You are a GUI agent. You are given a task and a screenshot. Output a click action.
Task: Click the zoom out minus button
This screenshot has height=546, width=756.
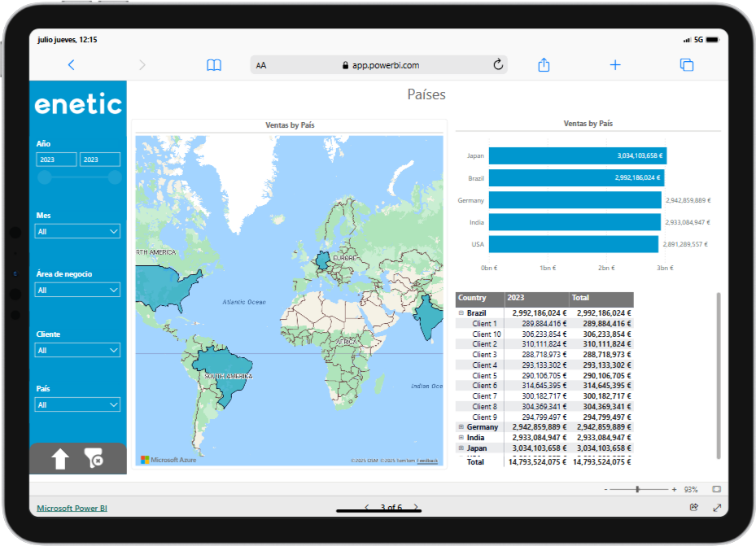(x=606, y=490)
